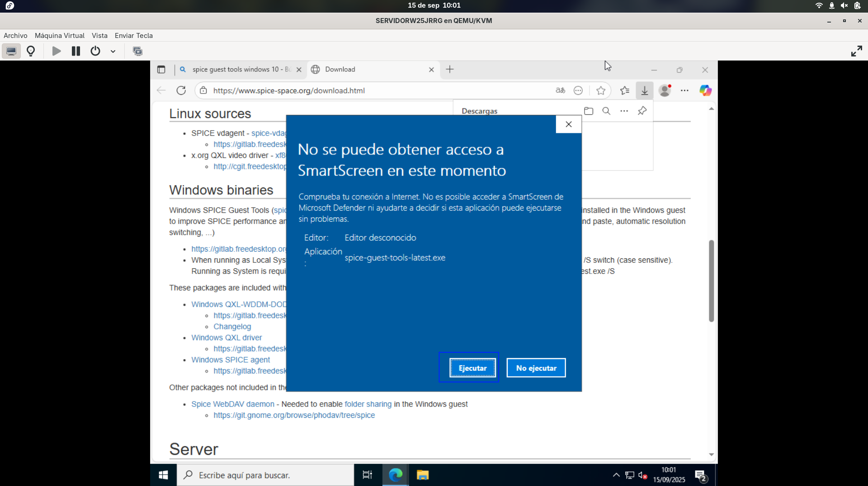Screen dimensions: 868x486
Task: Show hidden tray icons chevron
Action: point(616,475)
